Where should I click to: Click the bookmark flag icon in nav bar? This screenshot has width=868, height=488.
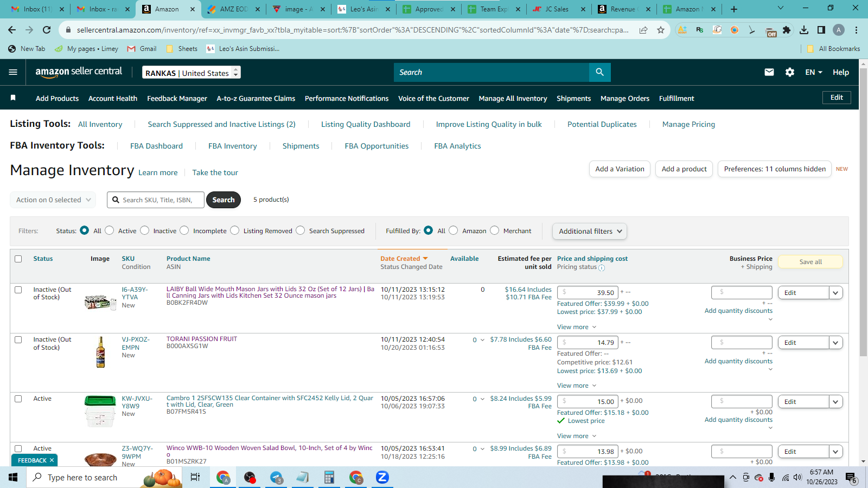coord(13,98)
